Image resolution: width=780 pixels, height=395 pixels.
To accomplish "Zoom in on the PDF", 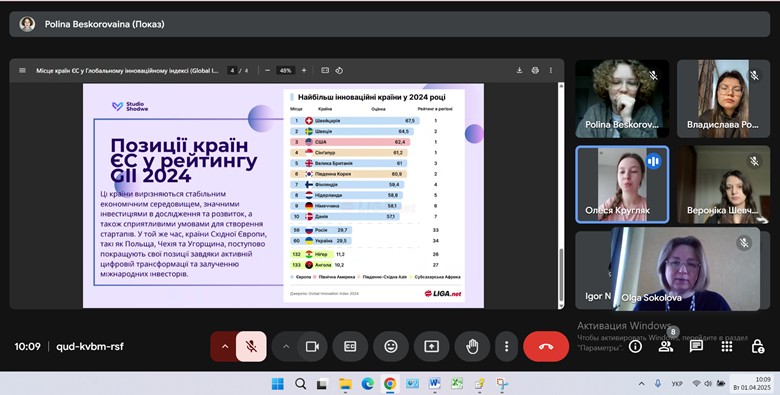I will click(304, 71).
